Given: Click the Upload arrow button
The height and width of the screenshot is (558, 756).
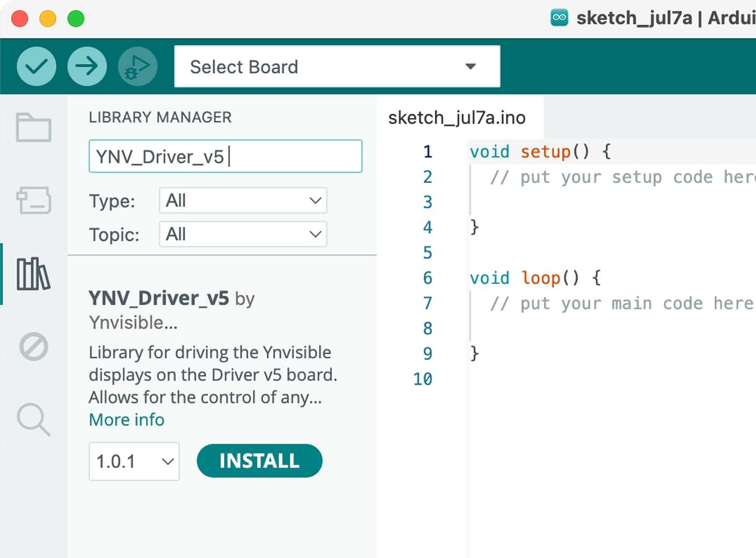Looking at the screenshot, I should (x=87, y=67).
